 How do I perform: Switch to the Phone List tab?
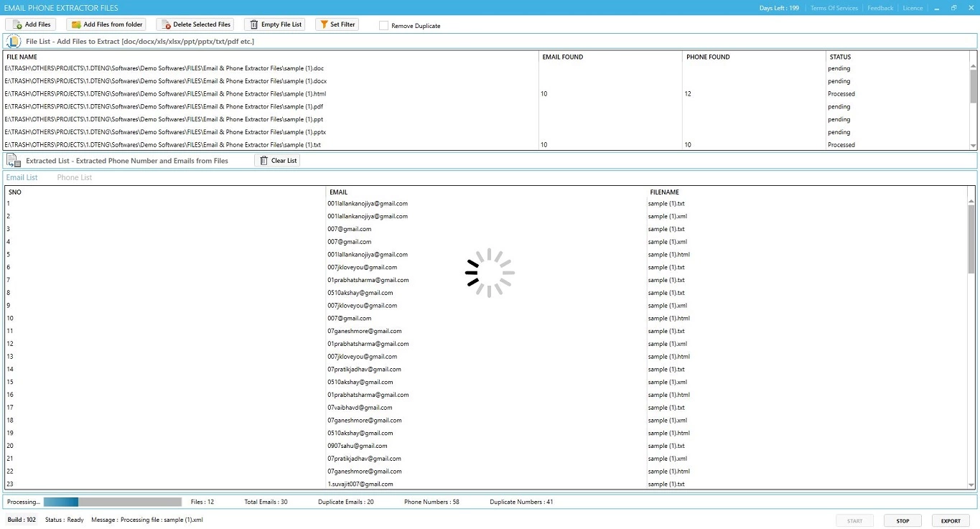[75, 177]
